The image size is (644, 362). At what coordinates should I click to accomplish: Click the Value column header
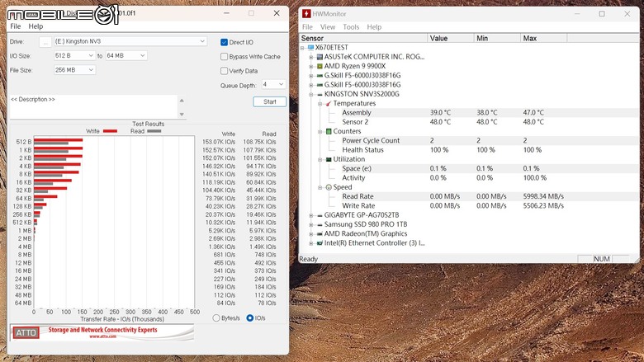[451, 38]
